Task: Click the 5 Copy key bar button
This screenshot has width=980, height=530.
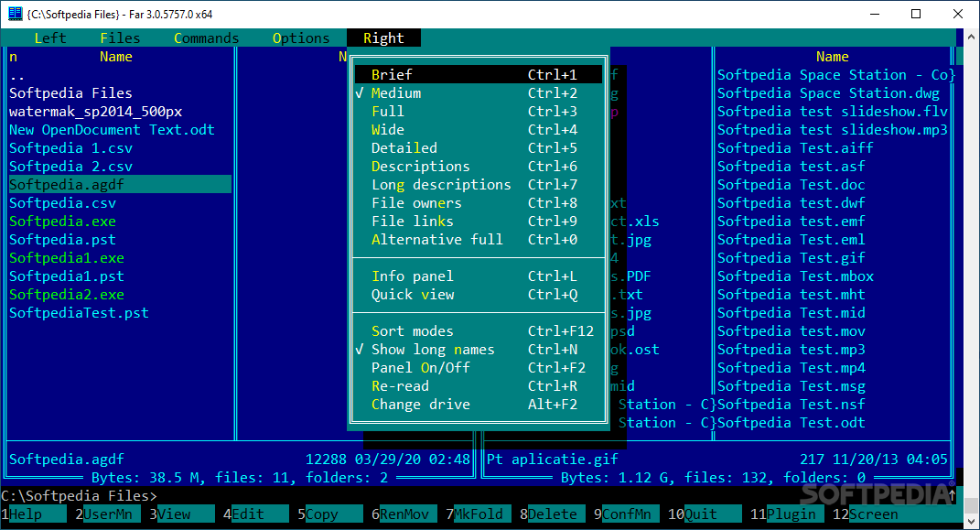Action: (x=330, y=514)
